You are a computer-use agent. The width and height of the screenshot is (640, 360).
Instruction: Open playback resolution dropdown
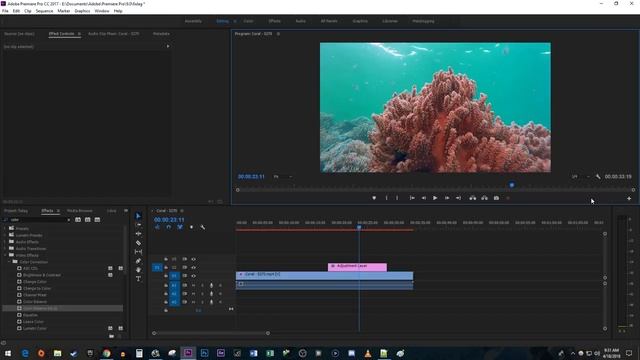pos(581,177)
